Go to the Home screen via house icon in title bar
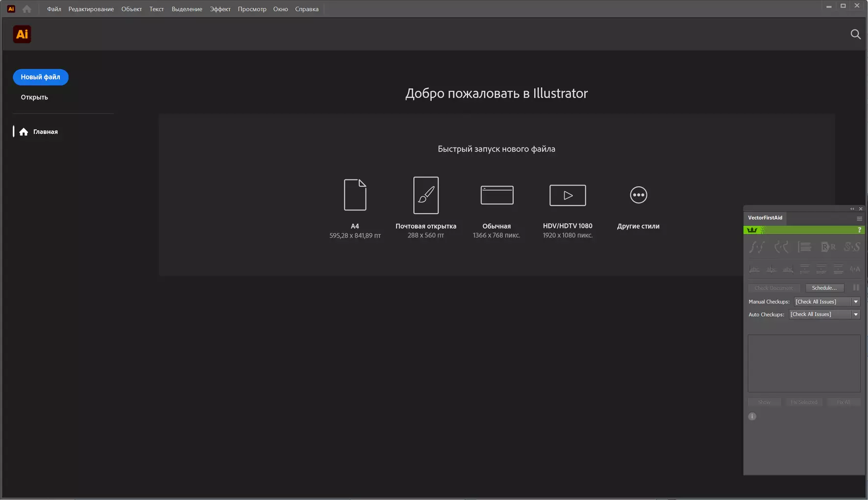 pyautogui.click(x=27, y=9)
